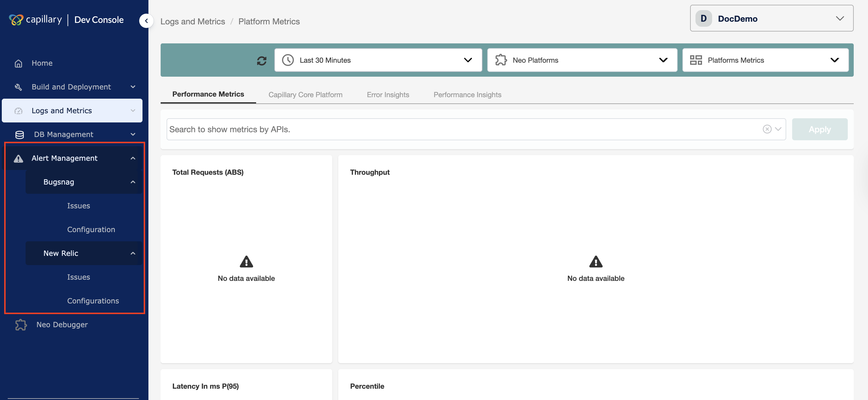Open Configurations under New Relic

pos(93,301)
